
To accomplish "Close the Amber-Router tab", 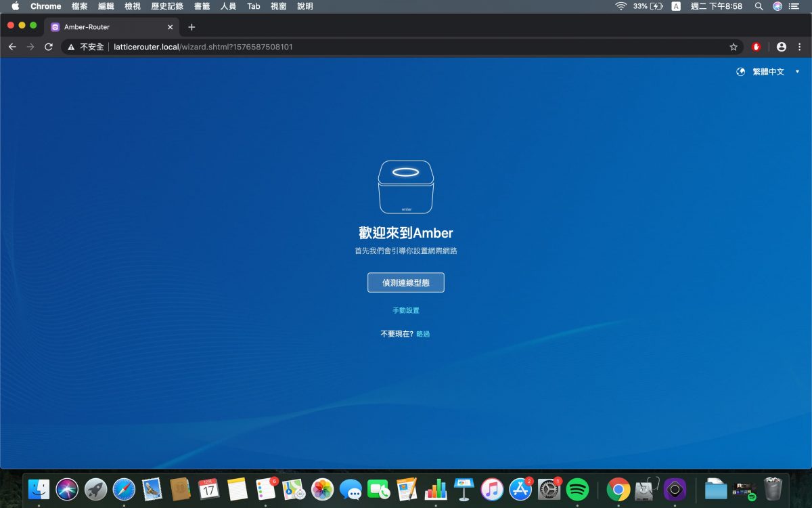I will pyautogui.click(x=170, y=27).
